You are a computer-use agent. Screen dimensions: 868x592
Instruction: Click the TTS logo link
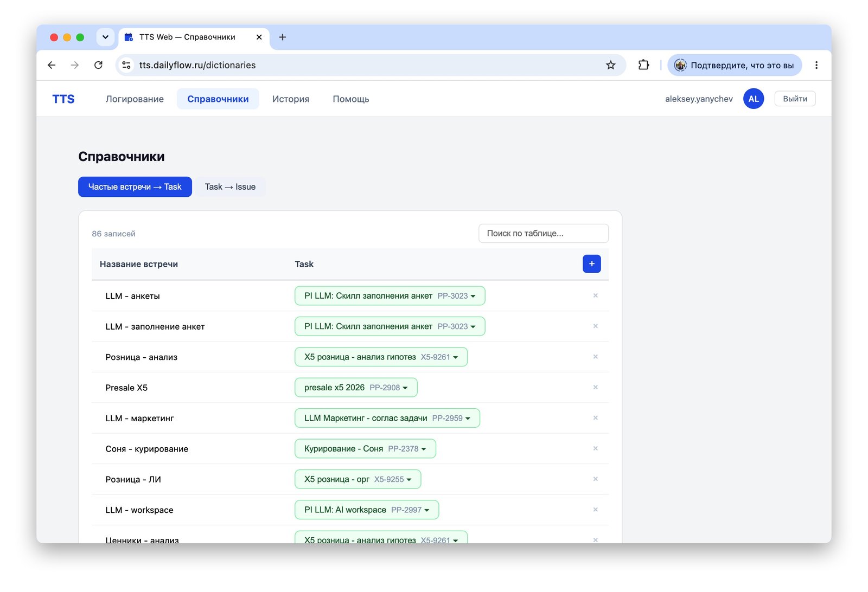(x=63, y=99)
